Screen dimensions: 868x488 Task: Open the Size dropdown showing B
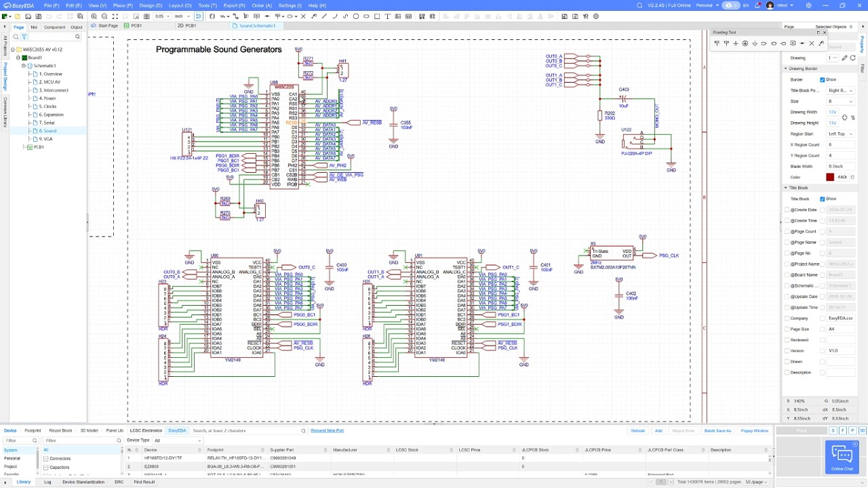[840, 101]
